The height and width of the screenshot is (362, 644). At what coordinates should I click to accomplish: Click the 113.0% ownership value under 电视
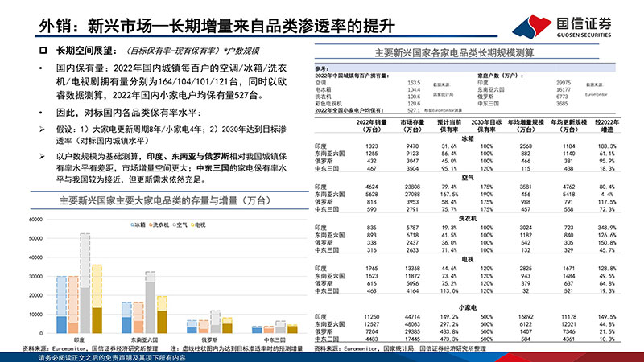click(449, 290)
